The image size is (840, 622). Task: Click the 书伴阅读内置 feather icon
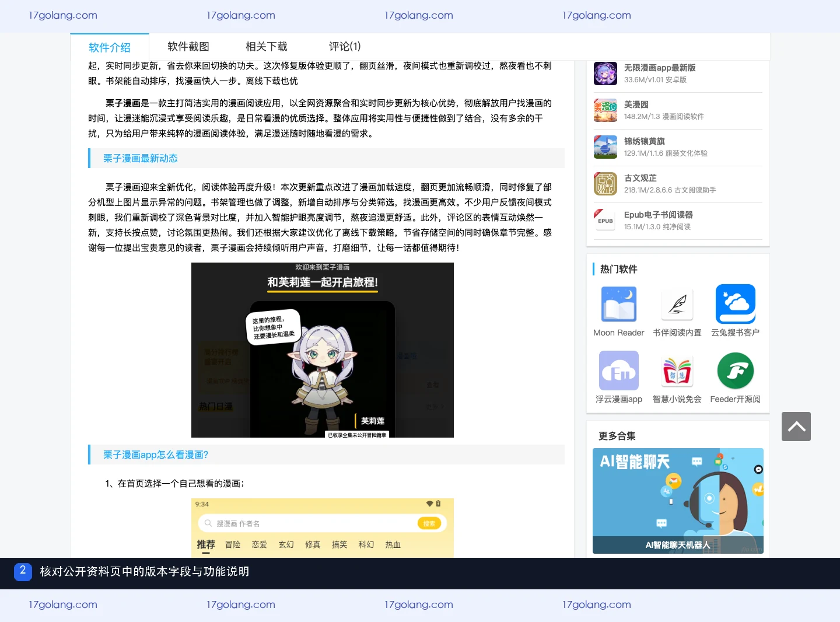coord(677,304)
